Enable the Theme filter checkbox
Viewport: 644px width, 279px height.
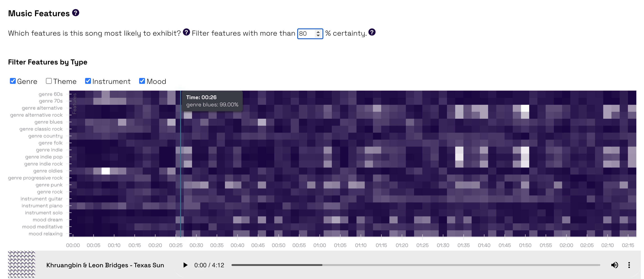(49, 81)
